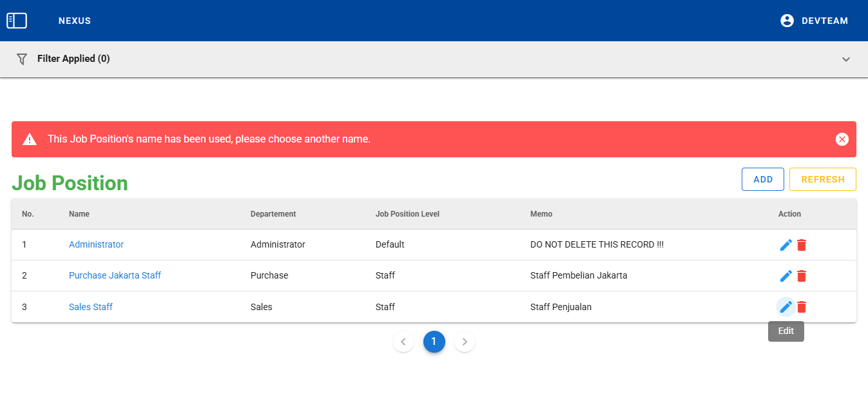
Task: Delete the Sales Staff record
Action: [802, 307]
